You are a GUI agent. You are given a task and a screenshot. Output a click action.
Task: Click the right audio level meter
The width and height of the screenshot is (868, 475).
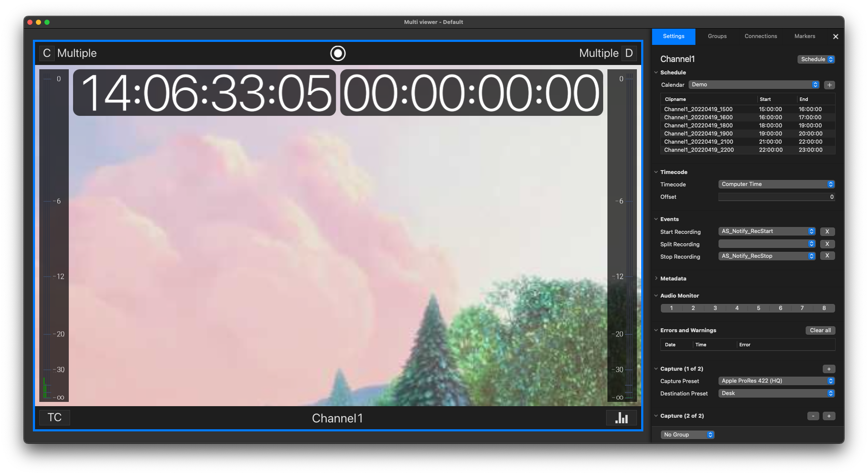pyautogui.click(x=622, y=236)
